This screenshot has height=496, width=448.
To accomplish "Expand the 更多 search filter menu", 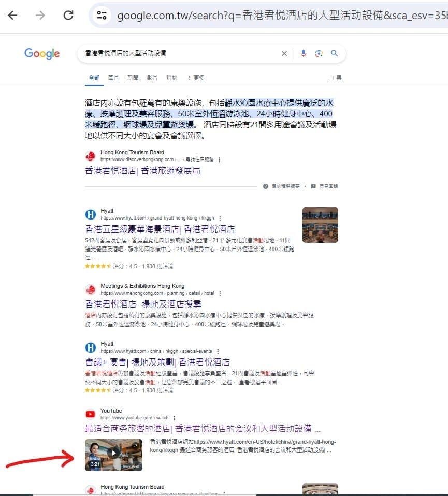I will click(196, 78).
